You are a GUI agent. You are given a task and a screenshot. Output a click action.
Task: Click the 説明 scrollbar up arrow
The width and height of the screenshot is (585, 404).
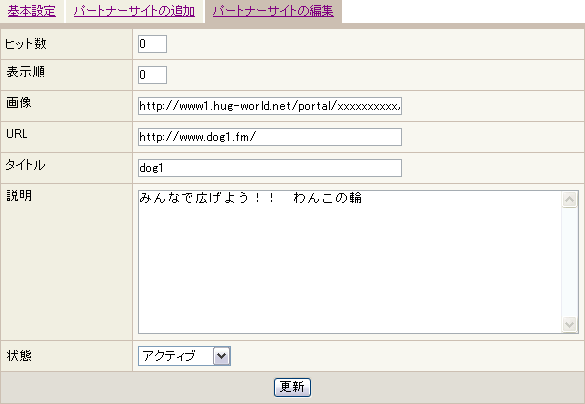pos(570,200)
